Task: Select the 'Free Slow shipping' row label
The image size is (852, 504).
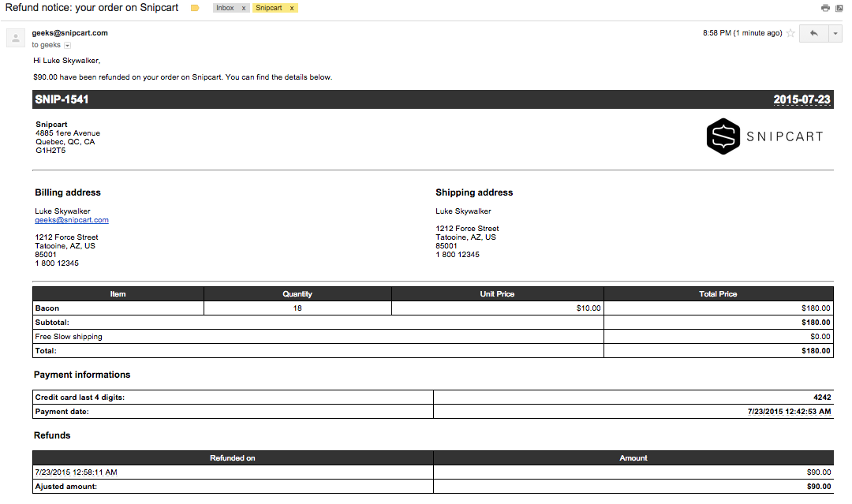Action: tap(69, 337)
